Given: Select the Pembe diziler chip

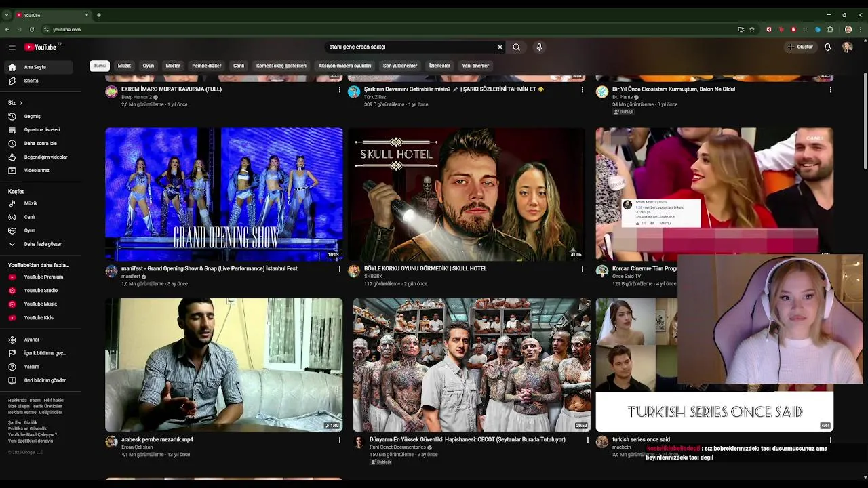Looking at the screenshot, I should click(207, 66).
